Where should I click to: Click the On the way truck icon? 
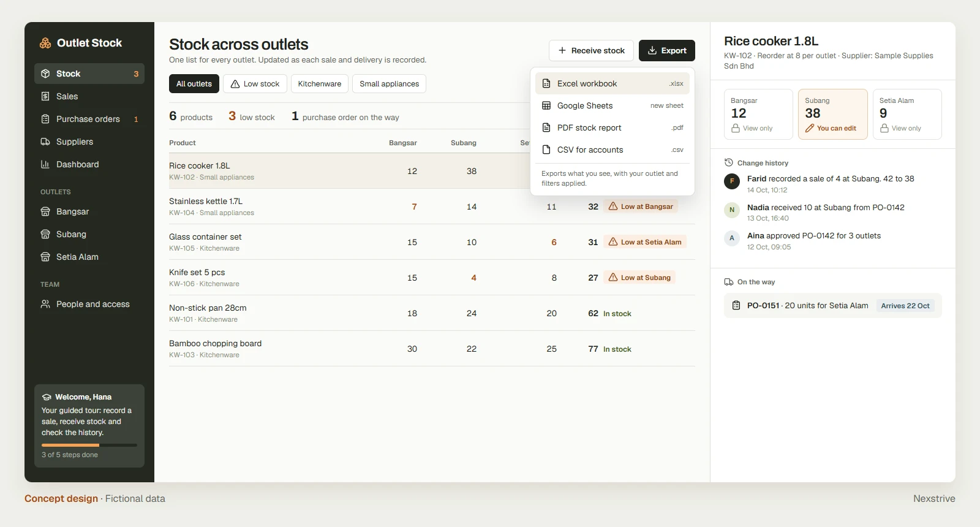729,282
